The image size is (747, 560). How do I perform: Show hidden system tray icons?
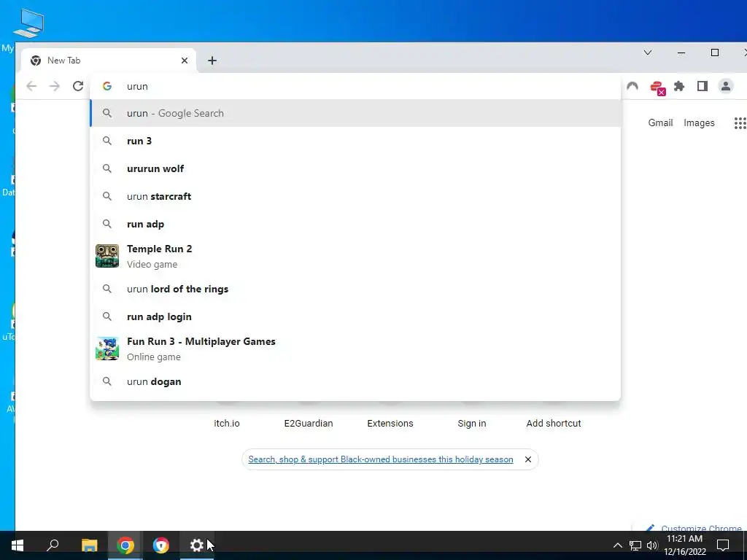click(617, 545)
